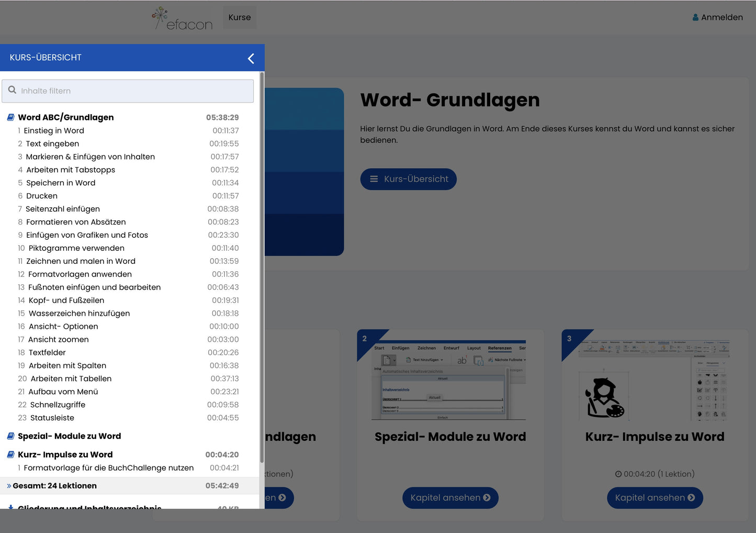Open lesson Arbeiten mit Tabellen
Viewport: 756px width, 533px height.
71,379
